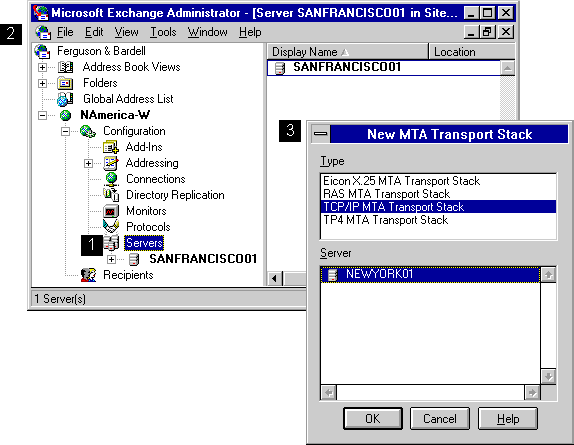Click the Monitors screen icon

point(111,211)
